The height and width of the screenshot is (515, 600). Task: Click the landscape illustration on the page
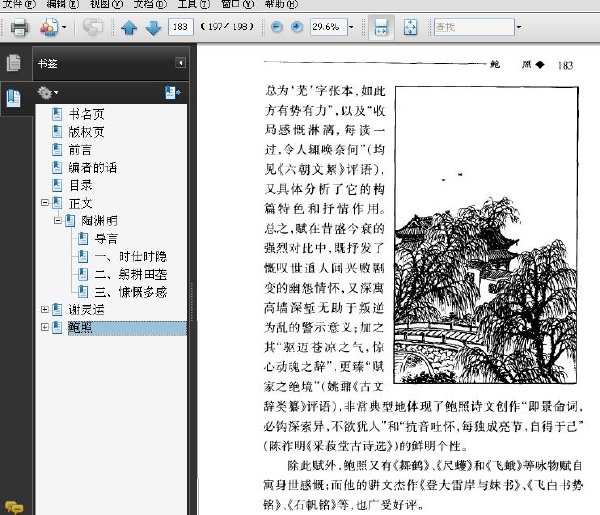click(486, 235)
